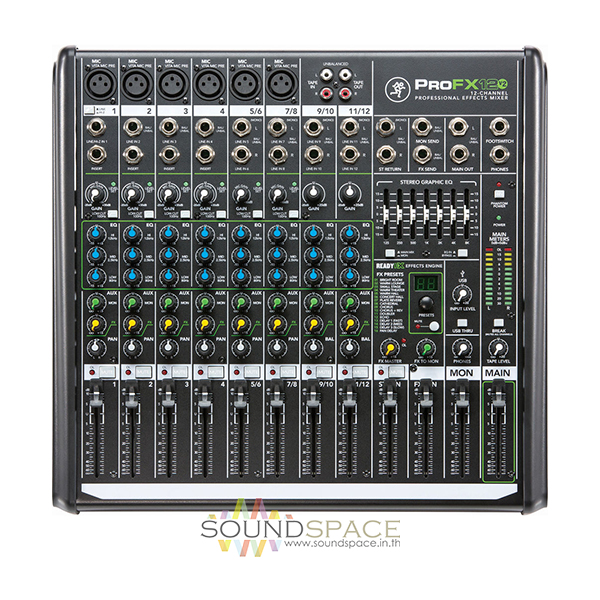
Task: Click the yellow FX knob on channel 2
Action: (134, 322)
